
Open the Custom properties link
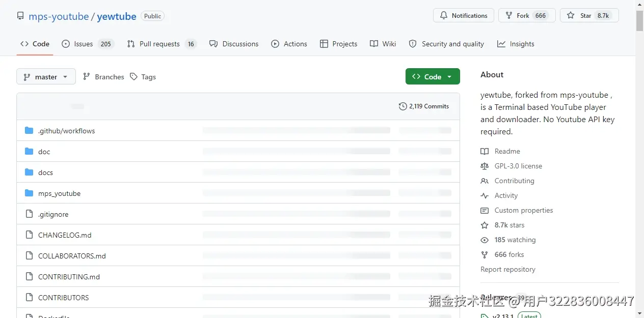click(524, 210)
